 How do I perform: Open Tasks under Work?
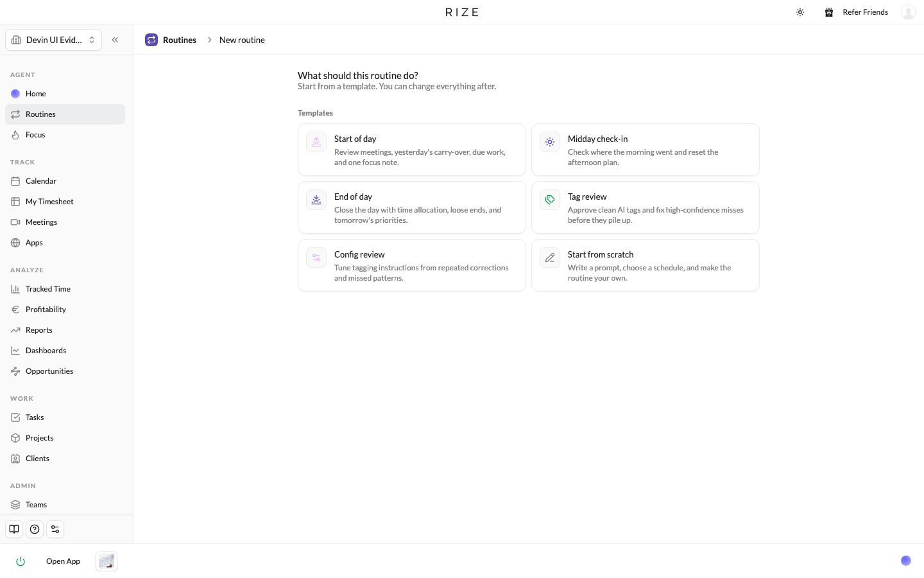[x=65, y=417]
